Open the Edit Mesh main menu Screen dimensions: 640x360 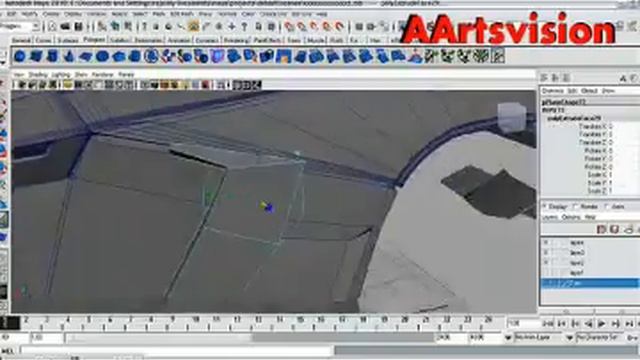click(x=182, y=14)
